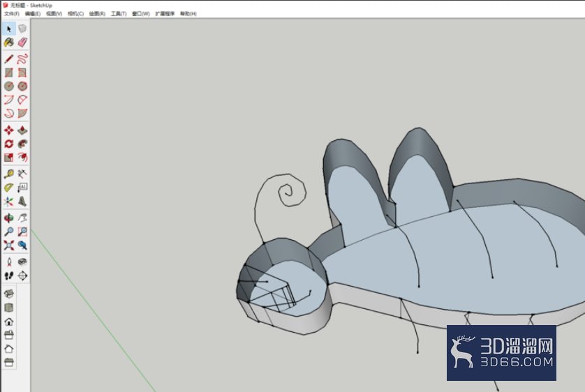585x392 pixels.
Task: Switch to Iso view icon
Action: coord(9,294)
